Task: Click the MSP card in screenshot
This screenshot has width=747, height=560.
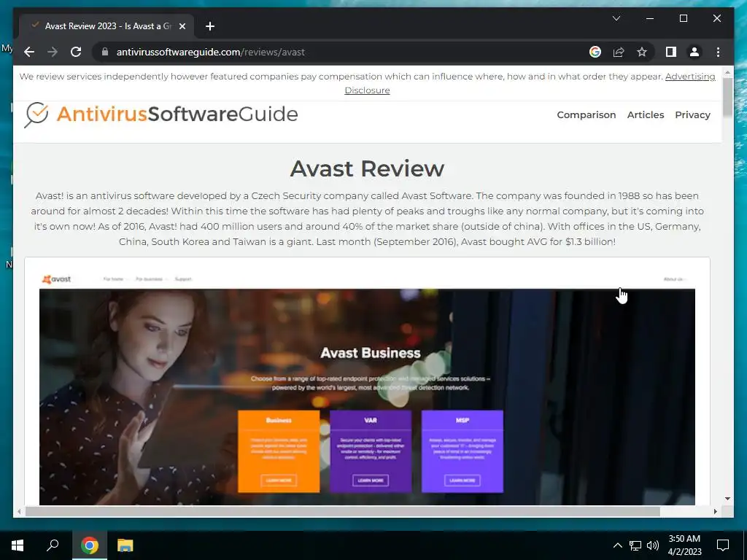Action: click(462, 451)
